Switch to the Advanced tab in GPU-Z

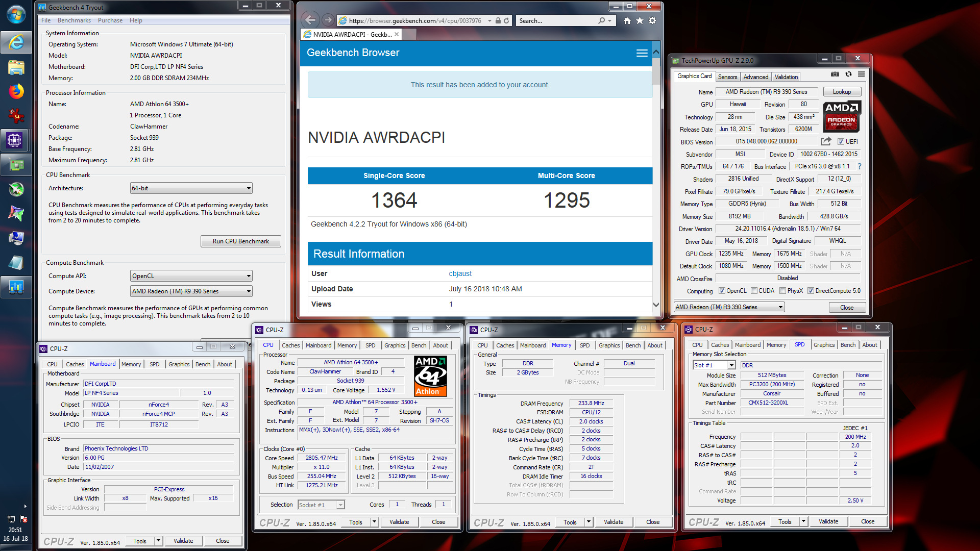[x=755, y=77]
